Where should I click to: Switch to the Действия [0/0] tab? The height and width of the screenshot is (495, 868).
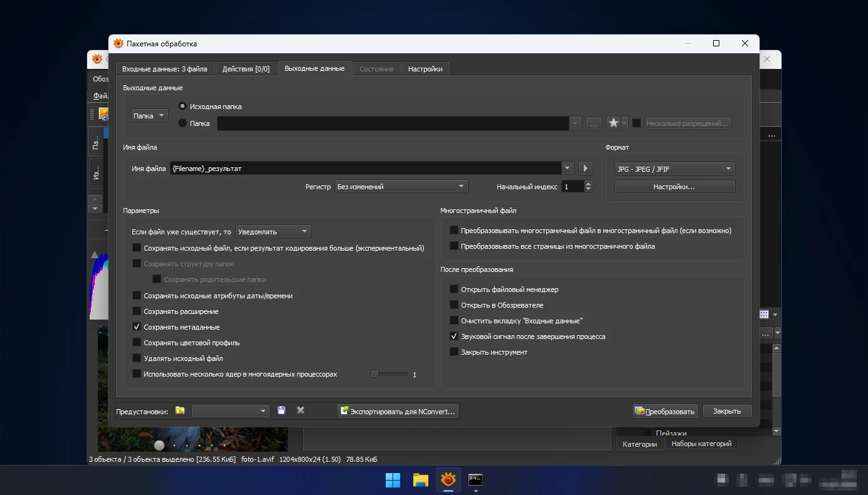tap(246, 69)
